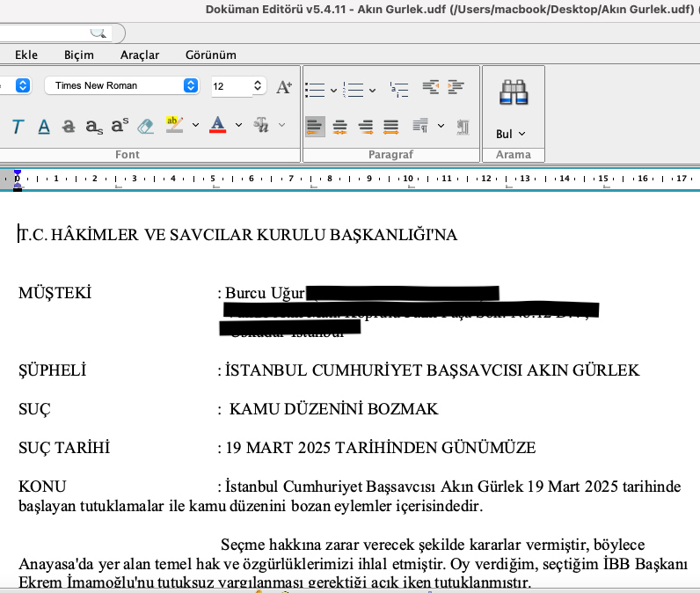This screenshot has height=593, width=700.
Task: Click the blue first-line indent marker on ruler
Action: [x=17, y=172]
